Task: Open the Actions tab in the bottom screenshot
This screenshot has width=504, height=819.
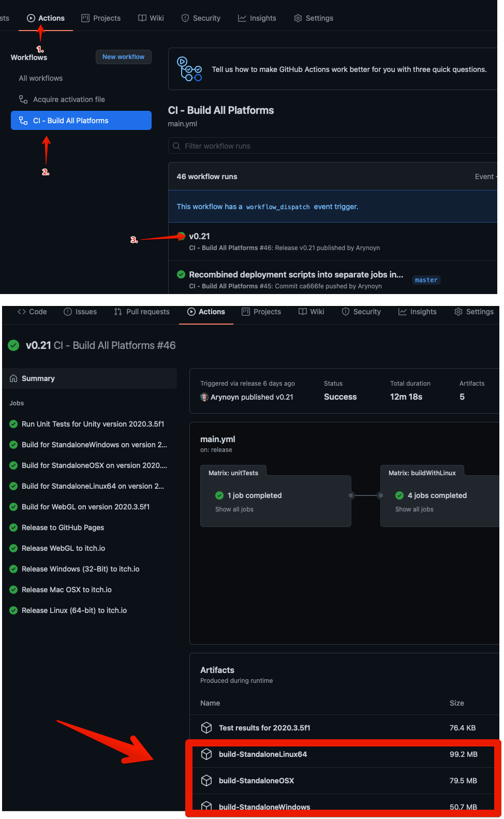Action: coord(206,312)
